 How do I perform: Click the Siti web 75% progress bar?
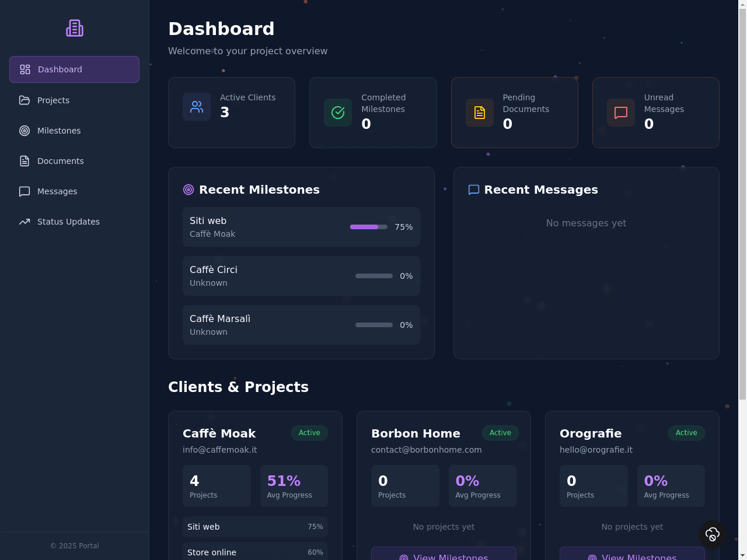(369, 227)
